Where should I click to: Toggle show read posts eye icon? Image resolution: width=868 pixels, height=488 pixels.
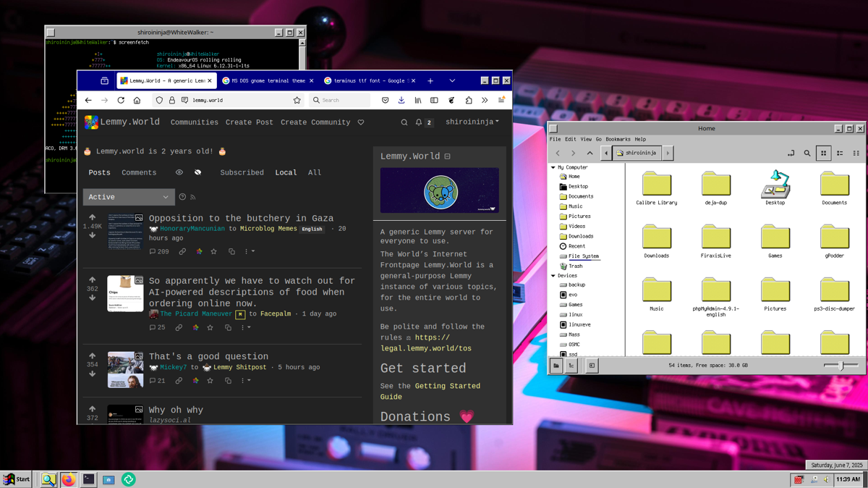click(x=179, y=173)
